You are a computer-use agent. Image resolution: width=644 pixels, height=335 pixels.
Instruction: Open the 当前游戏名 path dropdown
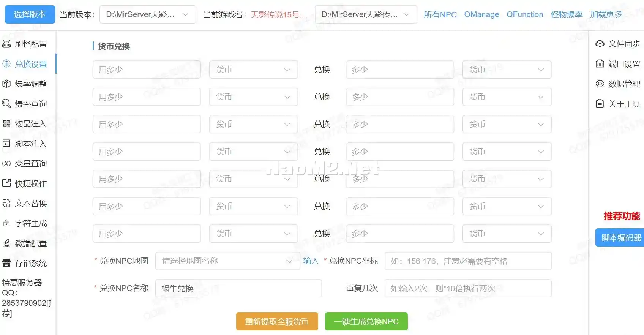click(x=366, y=14)
